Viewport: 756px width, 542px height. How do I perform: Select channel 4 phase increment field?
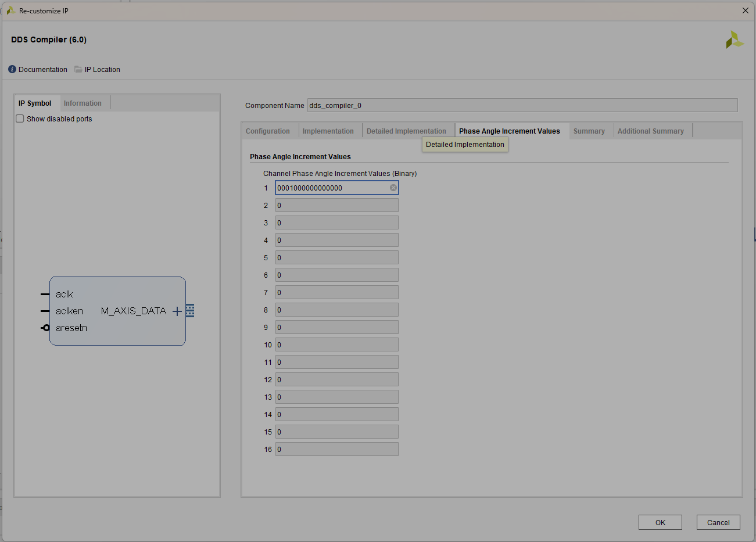click(337, 240)
